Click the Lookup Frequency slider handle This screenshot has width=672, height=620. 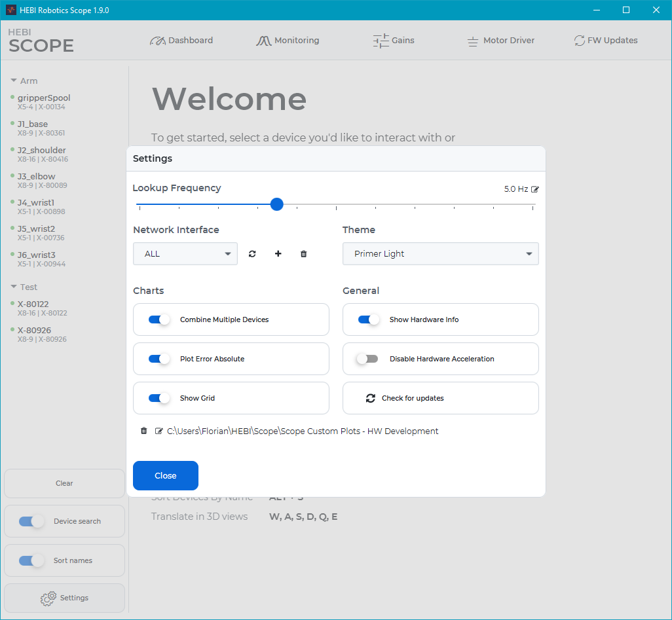[x=277, y=204]
